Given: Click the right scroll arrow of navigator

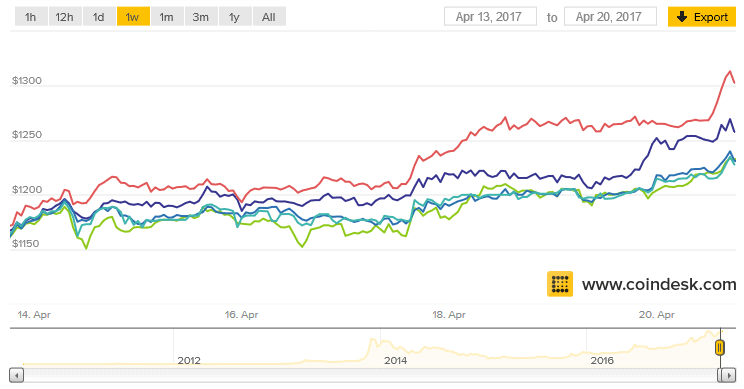Looking at the screenshot, I should coord(729,376).
